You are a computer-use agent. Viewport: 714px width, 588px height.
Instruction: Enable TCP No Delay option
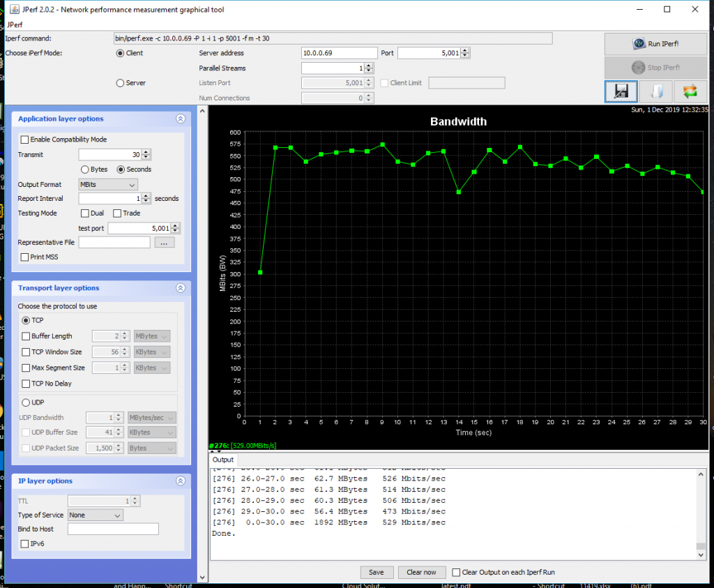pos(26,384)
